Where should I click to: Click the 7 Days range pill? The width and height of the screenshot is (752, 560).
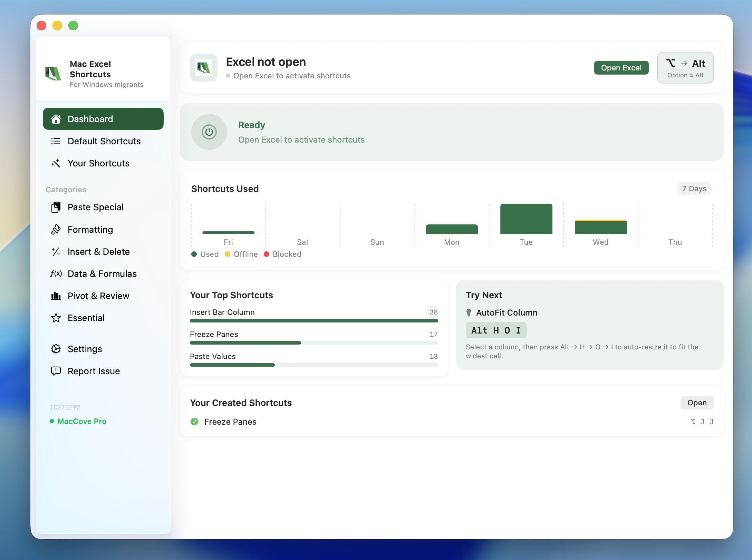tap(694, 189)
